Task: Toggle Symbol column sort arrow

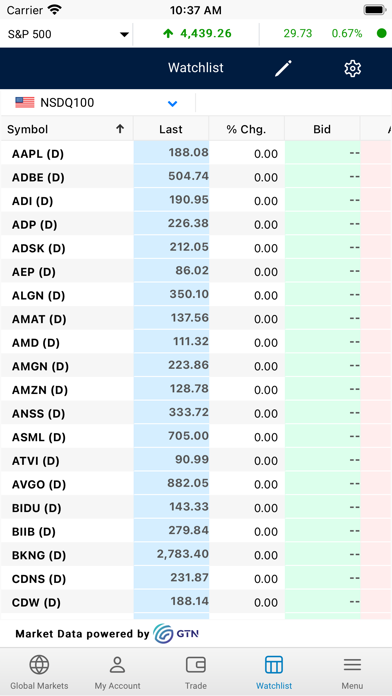Action: [x=120, y=129]
